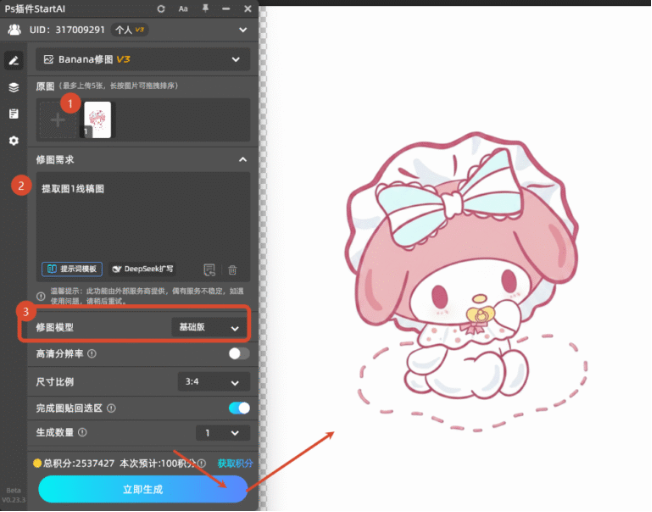
Task: Click the UID: 317009291 text
Action: click(67, 30)
